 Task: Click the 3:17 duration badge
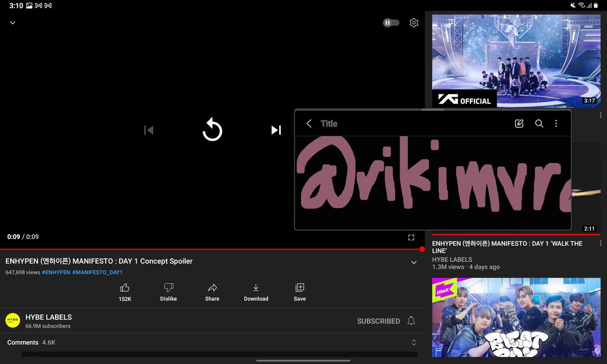[x=589, y=101]
